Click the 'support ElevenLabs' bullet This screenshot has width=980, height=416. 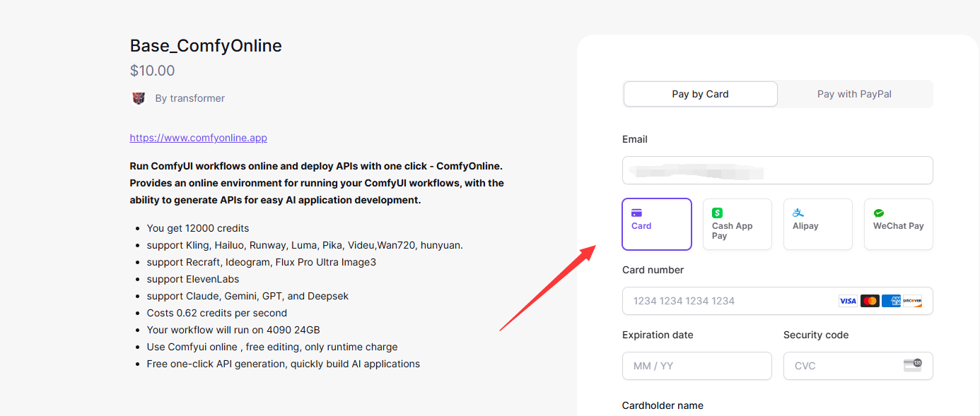pyautogui.click(x=193, y=279)
